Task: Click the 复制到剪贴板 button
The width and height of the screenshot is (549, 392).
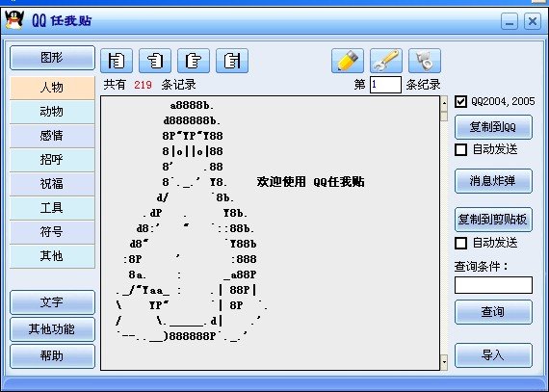Action: (493, 220)
